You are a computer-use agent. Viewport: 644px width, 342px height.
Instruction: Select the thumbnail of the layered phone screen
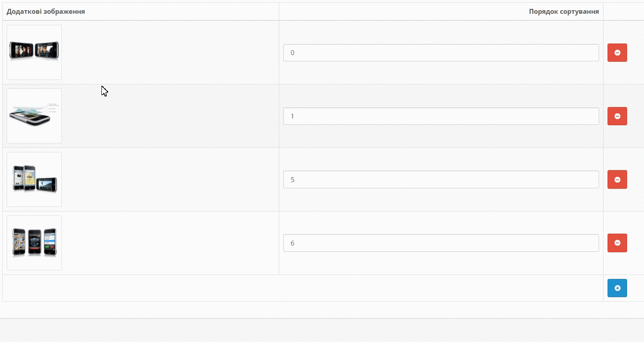point(34,116)
